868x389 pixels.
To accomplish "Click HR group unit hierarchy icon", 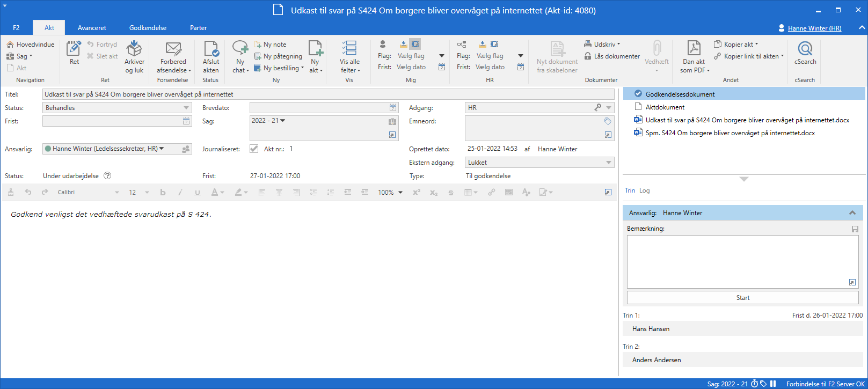I will [x=462, y=44].
